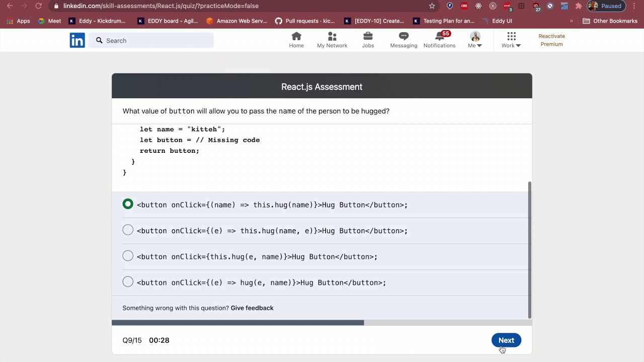Open [EDDY-10] Create bookmark
Viewport: 644px width, 362px height.
374,21
